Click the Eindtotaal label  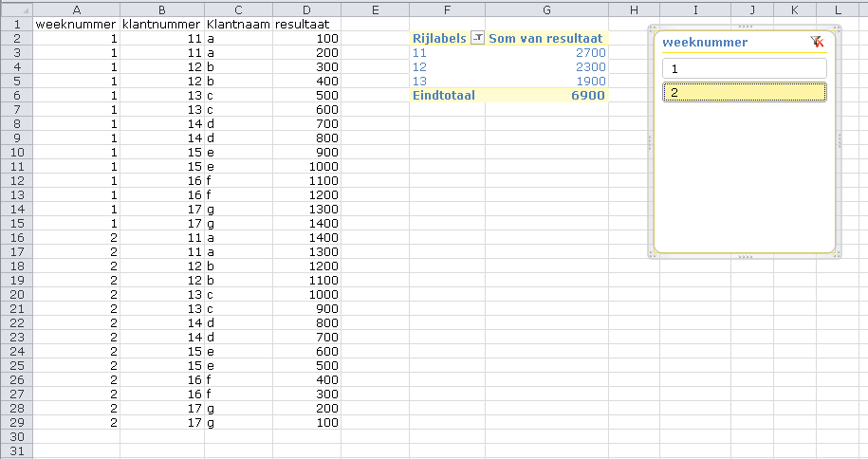click(x=444, y=95)
